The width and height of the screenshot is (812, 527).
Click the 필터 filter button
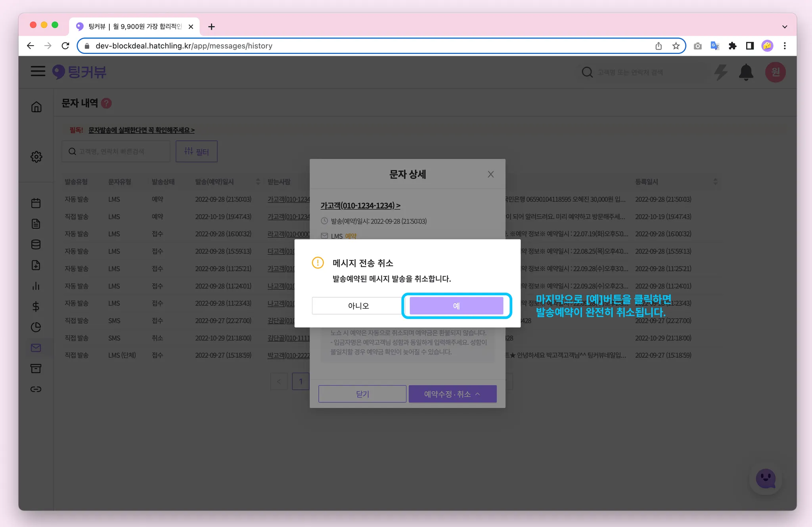(x=197, y=152)
